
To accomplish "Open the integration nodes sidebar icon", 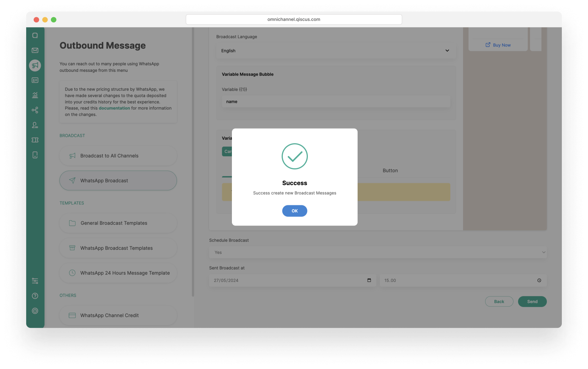I will tap(35, 110).
